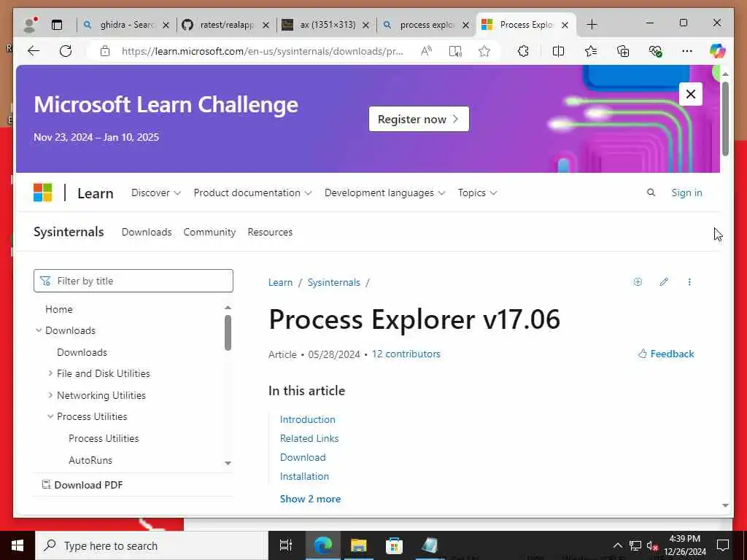The width and height of the screenshot is (747, 560).
Task: Expand Networking Utilities node
Action: 50,395
